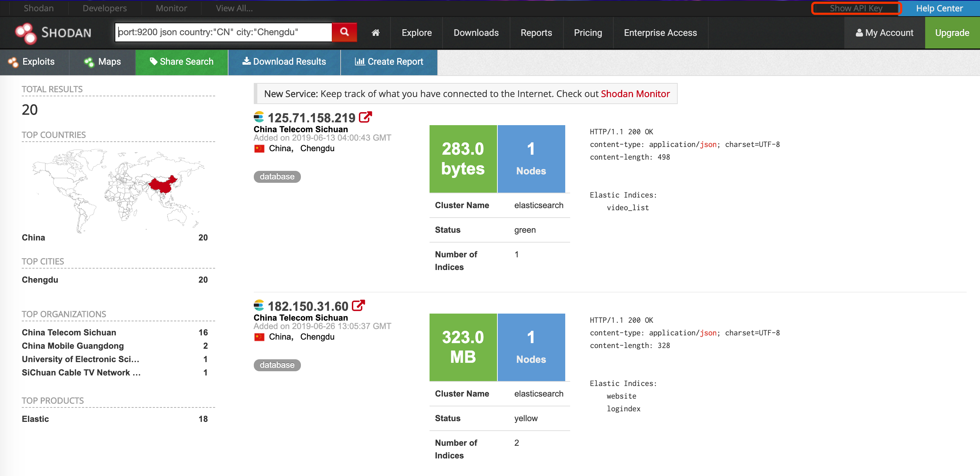Click content-length: 328 header line
The width and height of the screenshot is (980, 476).
630,345
